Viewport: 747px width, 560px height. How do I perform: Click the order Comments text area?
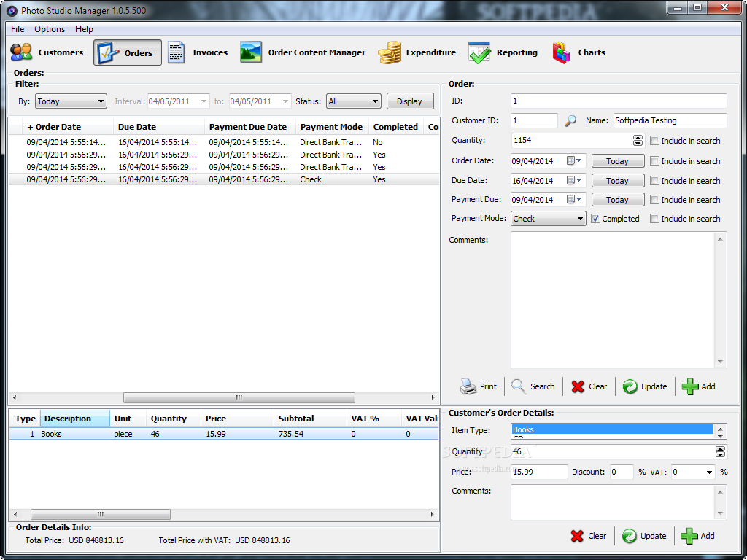tap(613, 300)
